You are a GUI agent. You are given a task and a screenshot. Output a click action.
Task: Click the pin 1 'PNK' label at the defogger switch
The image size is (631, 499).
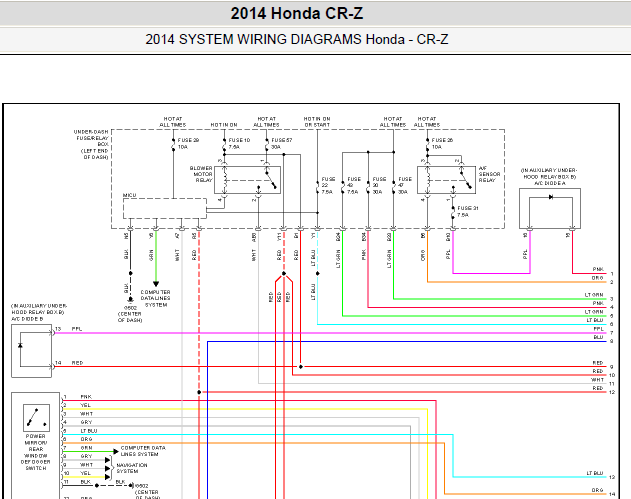pyautogui.click(x=86, y=396)
